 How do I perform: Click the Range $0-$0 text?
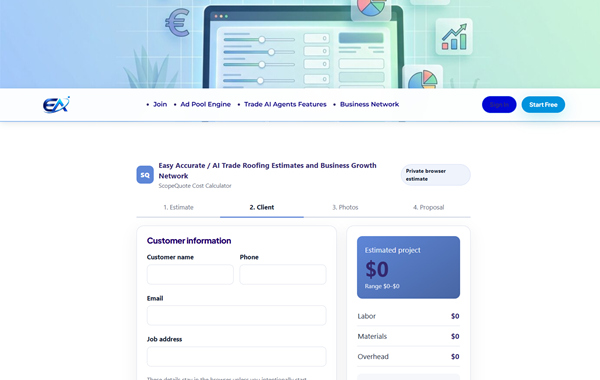382,286
